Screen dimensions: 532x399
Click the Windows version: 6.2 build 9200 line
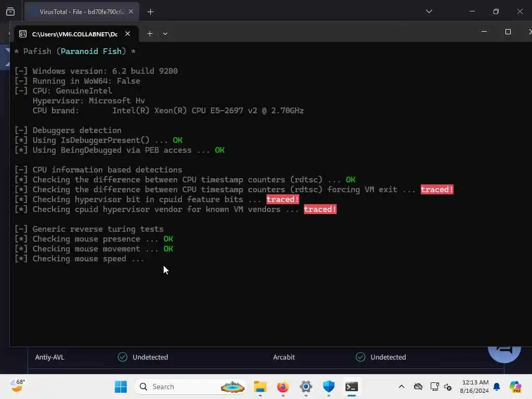coord(96,71)
